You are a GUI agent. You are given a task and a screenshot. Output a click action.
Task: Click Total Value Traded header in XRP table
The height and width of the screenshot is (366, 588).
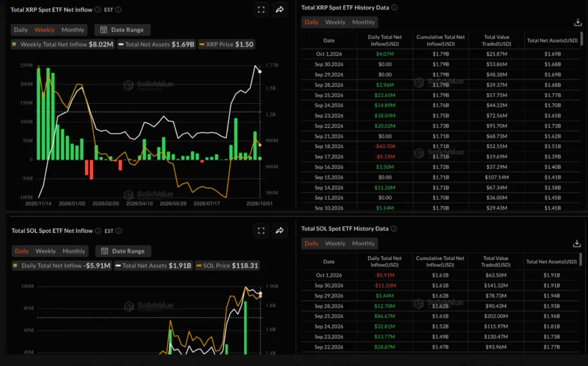pyautogui.click(x=497, y=41)
